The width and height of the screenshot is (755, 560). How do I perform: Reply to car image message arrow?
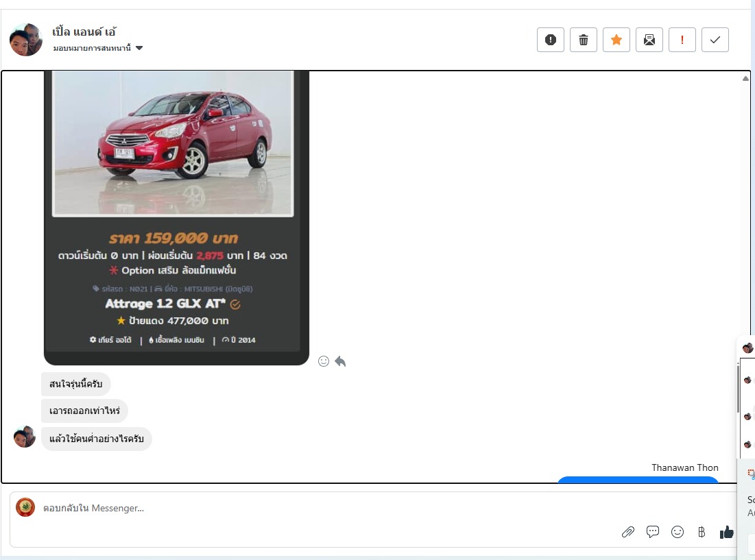click(x=340, y=361)
